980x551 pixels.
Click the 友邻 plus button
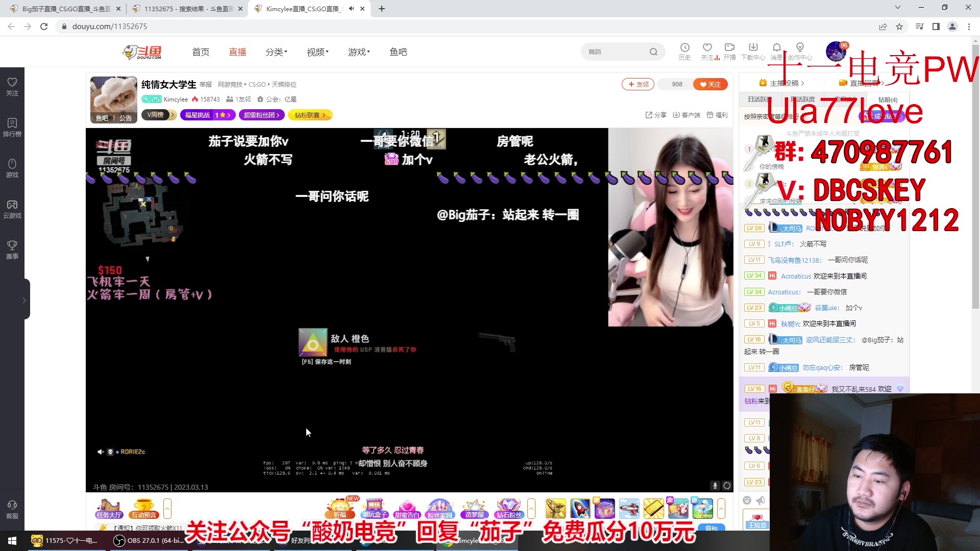638,85
